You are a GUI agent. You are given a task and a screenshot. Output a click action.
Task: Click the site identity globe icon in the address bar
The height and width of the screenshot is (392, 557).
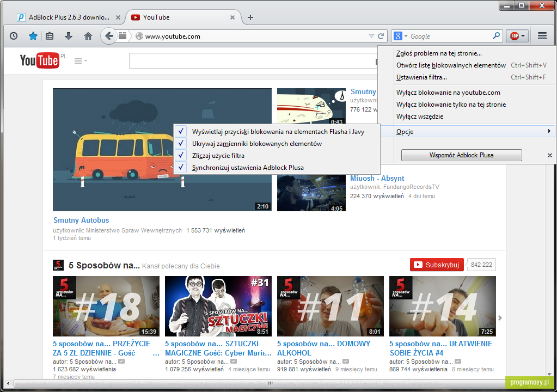click(x=139, y=36)
